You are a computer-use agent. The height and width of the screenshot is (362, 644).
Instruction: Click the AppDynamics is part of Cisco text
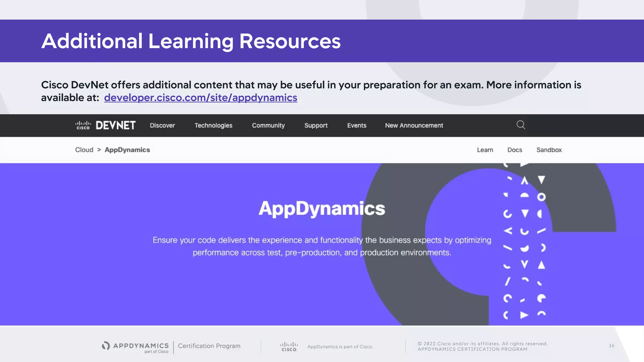(x=340, y=347)
